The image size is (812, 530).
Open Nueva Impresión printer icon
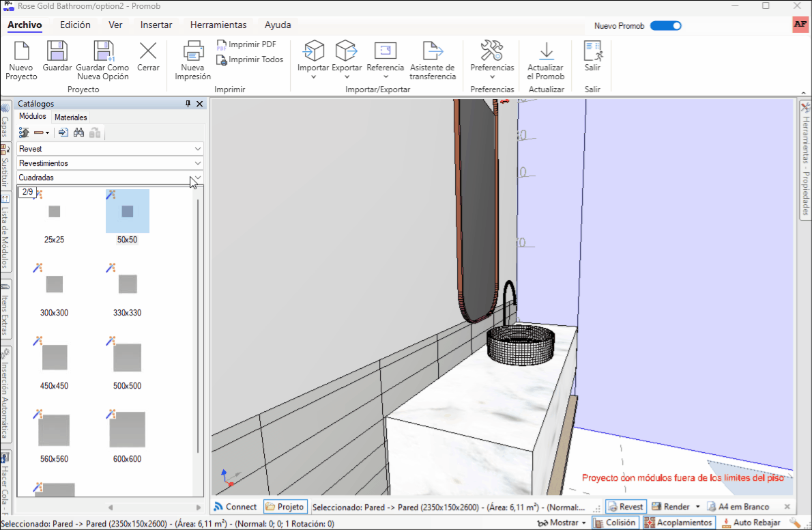click(192, 52)
